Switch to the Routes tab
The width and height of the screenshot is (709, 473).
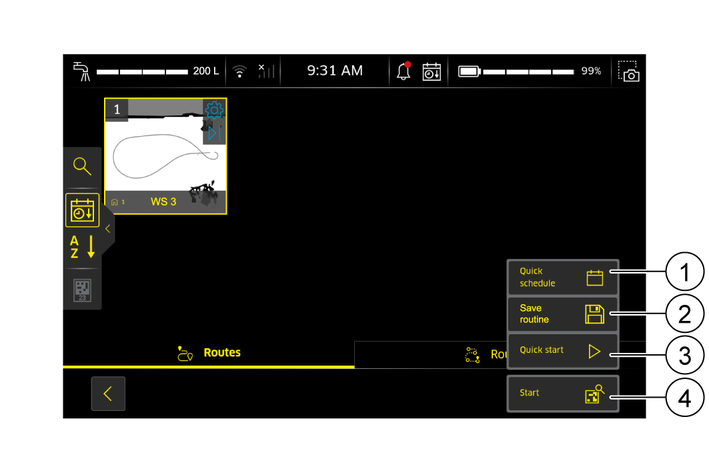tap(208, 353)
